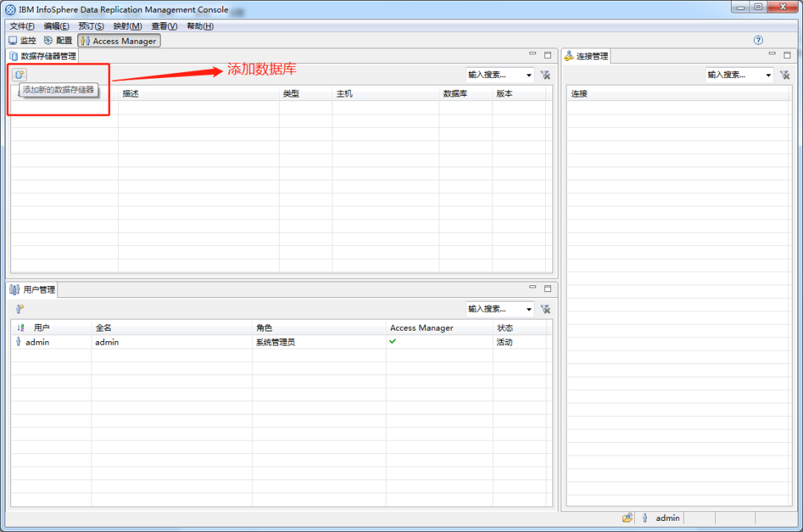Viewport: 803px width, 532px height.
Task: Open the help question mark icon
Action: [x=758, y=40]
